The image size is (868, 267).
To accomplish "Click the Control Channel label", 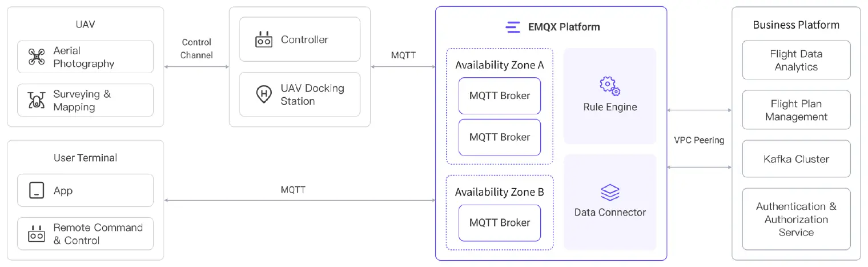I will coord(196,49).
